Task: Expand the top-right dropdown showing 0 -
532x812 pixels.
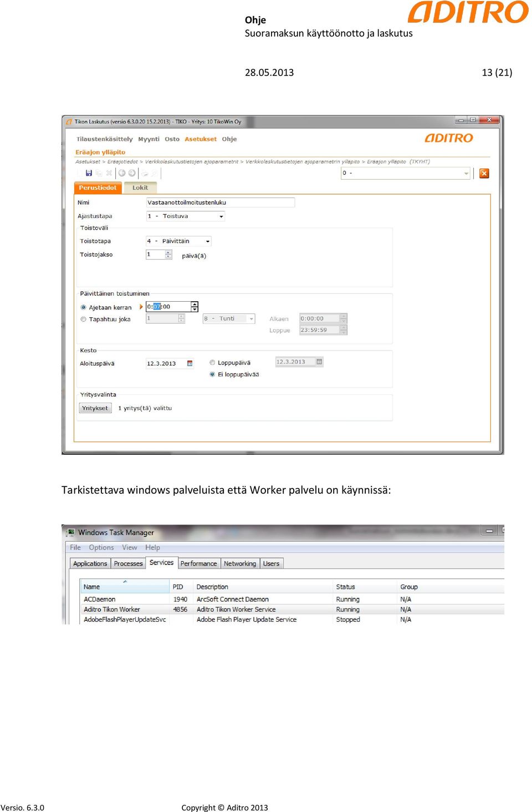Action: point(406,173)
